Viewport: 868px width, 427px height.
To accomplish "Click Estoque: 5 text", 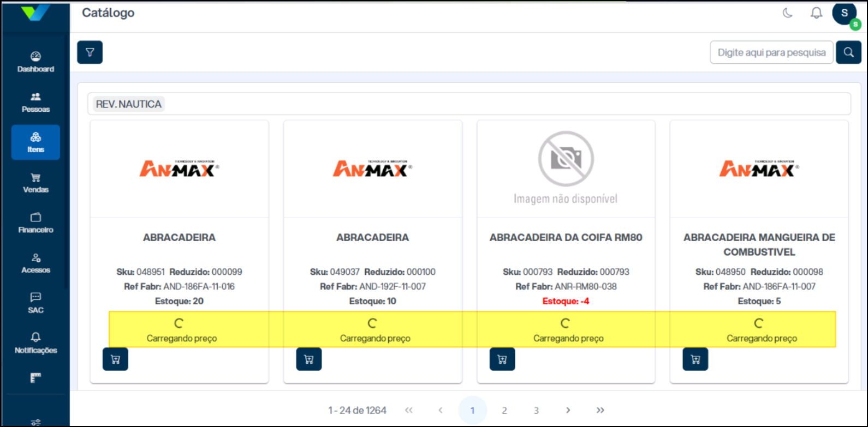I will (x=759, y=301).
